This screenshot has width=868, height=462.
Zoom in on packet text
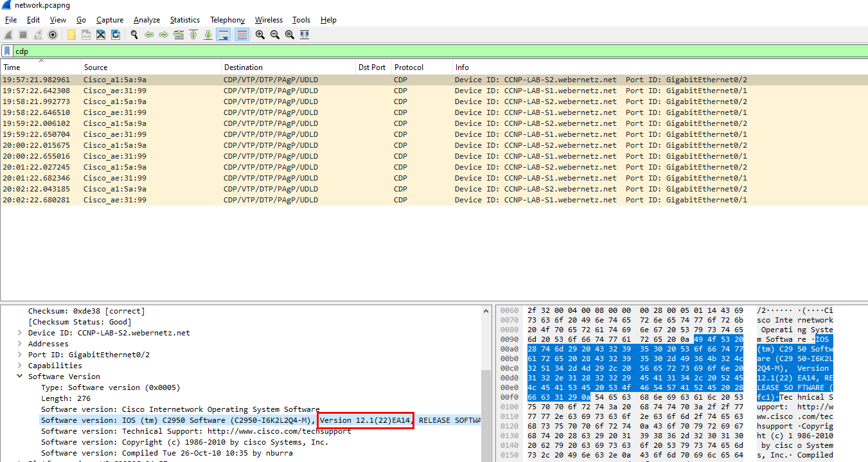coord(260,35)
